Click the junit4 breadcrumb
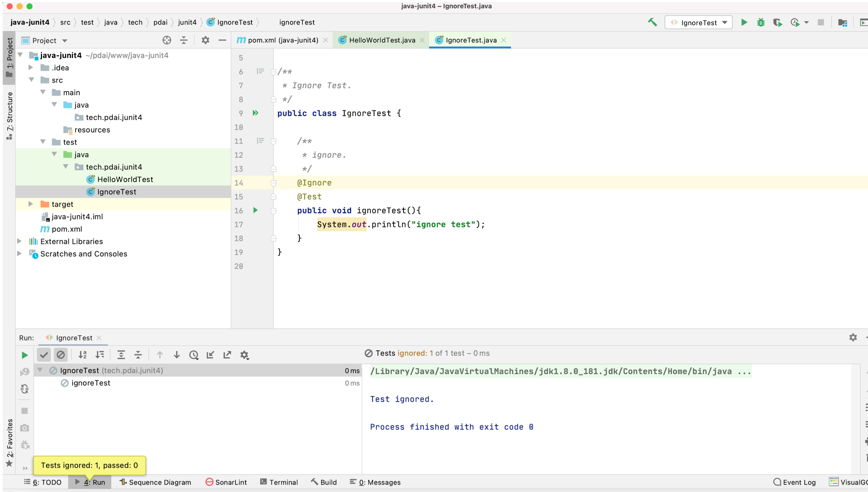Screen dimensions: 868x492 (187, 22)
